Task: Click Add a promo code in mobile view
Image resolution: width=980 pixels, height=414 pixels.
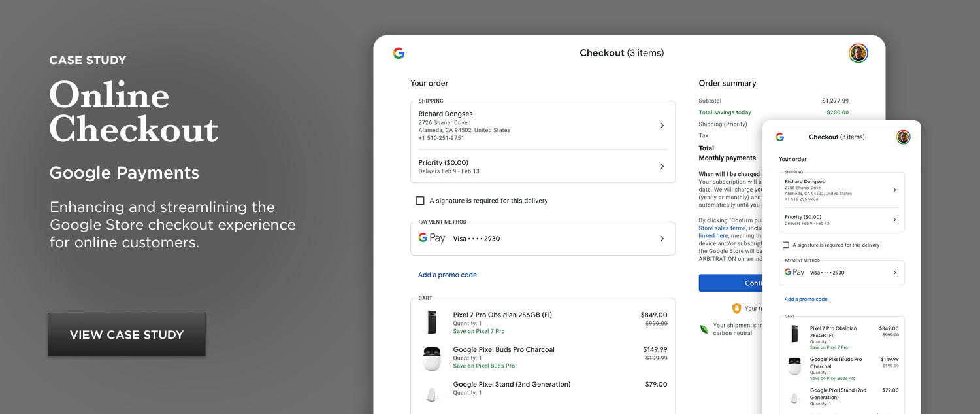Action: click(x=806, y=300)
